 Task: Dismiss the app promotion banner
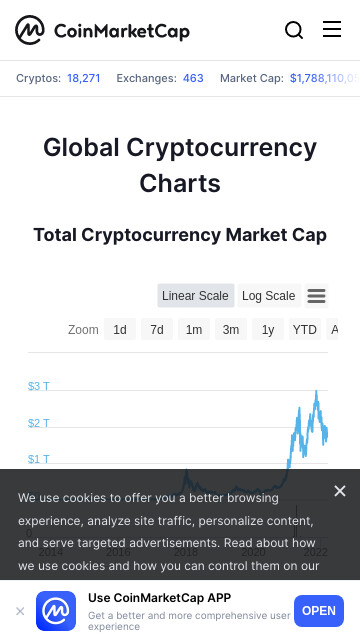pyautogui.click(x=20, y=611)
